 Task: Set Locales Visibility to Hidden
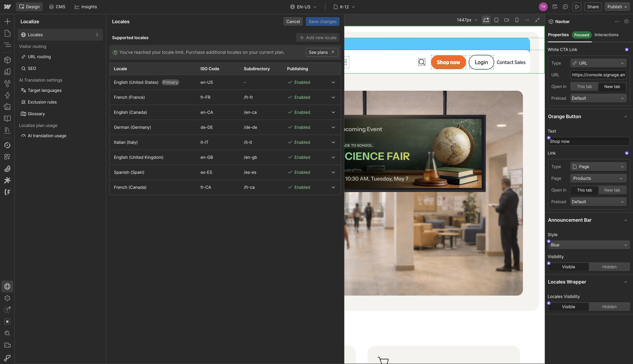click(609, 307)
